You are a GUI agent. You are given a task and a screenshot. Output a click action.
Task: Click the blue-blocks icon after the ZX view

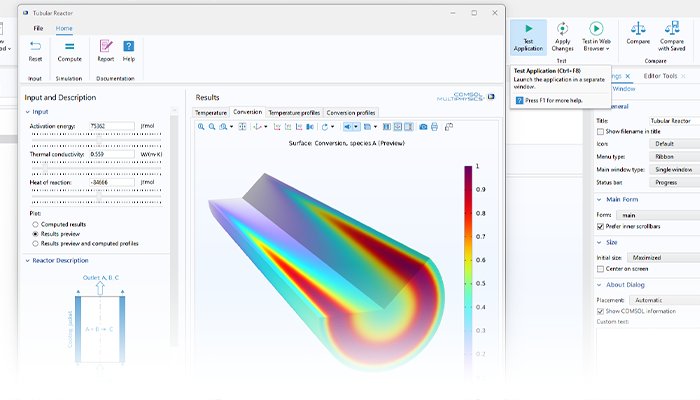pos(310,127)
